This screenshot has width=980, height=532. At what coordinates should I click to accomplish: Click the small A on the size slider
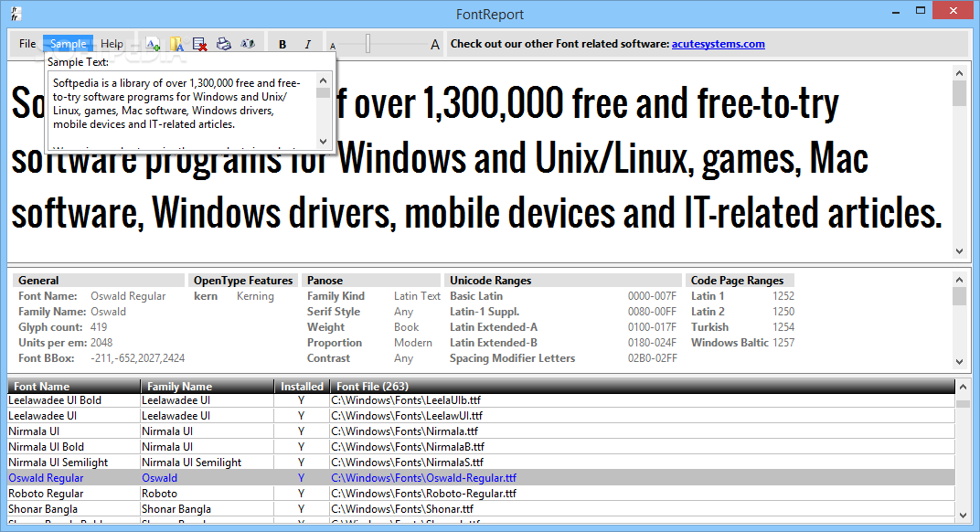click(x=333, y=46)
